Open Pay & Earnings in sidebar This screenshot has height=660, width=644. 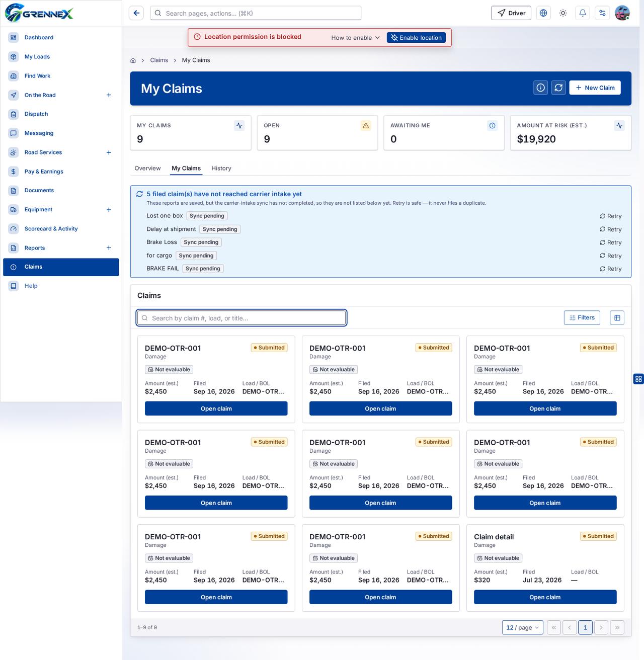[61, 172]
